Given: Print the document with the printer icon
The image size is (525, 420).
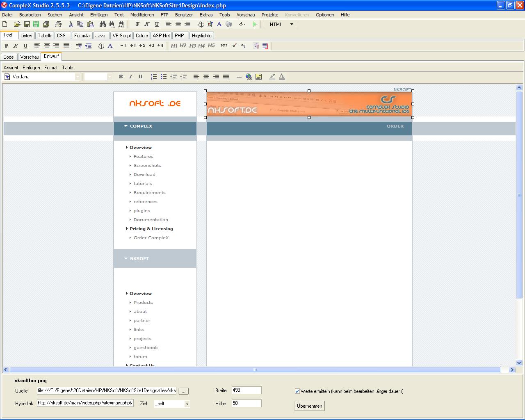Looking at the screenshot, I should [x=58, y=25].
